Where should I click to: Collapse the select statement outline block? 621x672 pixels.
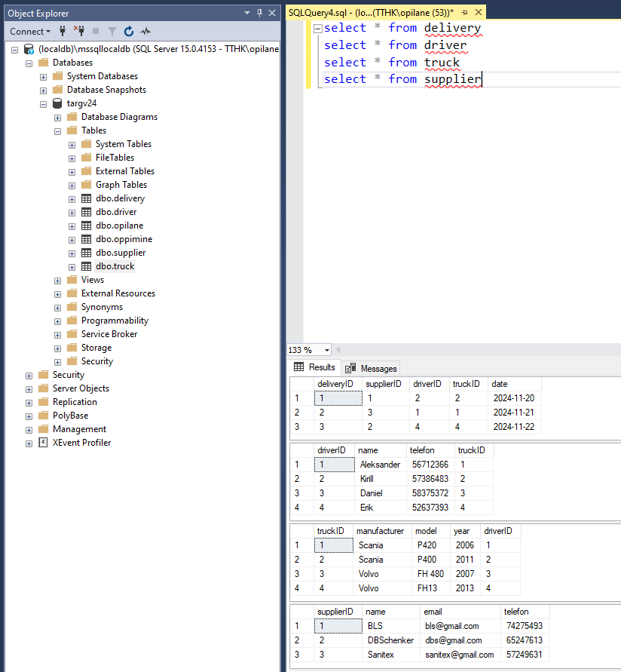click(x=317, y=28)
